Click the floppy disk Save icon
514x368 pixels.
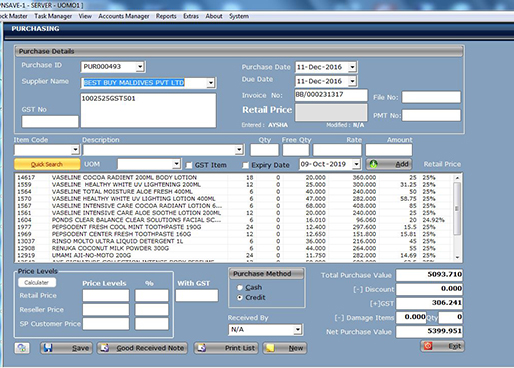pyautogui.click(x=48, y=348)
